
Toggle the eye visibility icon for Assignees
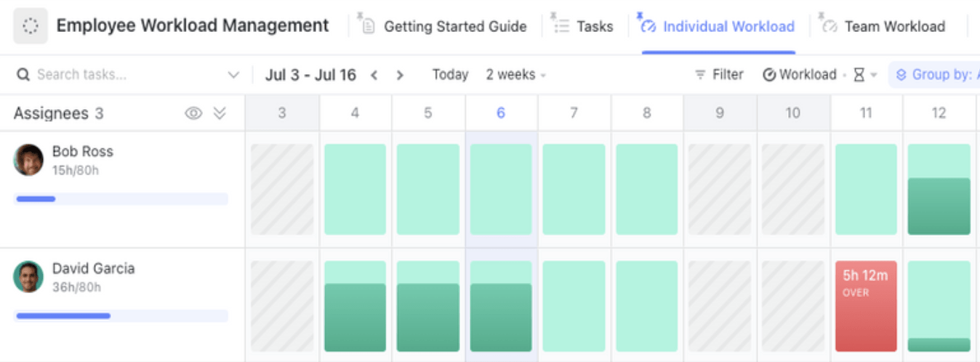click(193, 113)
